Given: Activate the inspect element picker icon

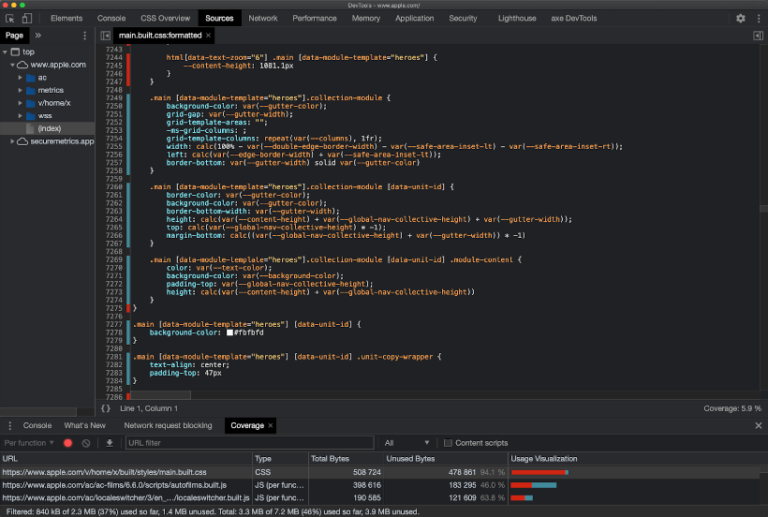Looking at the screenshot, I should 10,18.
